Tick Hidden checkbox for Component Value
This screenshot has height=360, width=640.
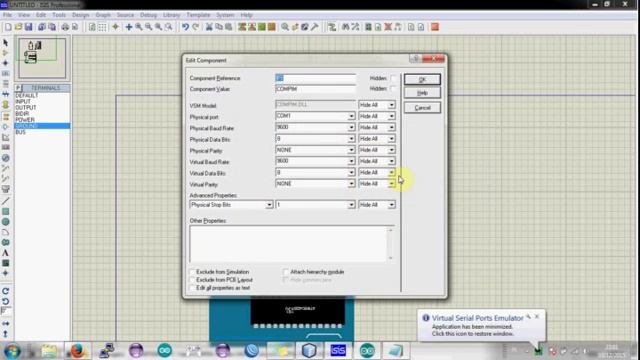click(x=393, y=89)
